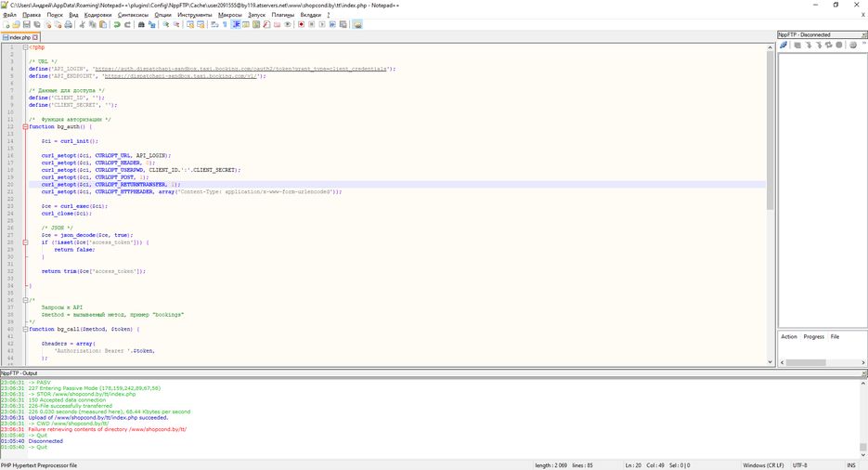Click the Open file toolbar icon
The image size is (868, 470).
coord(16,24)
